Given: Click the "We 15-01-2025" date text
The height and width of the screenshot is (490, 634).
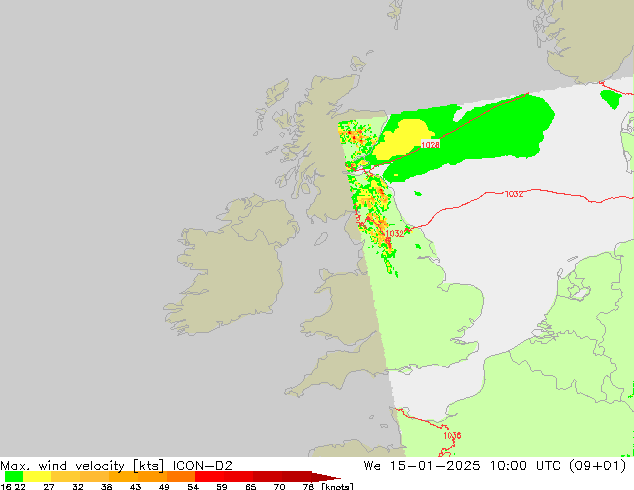Looking at the screenshot, I should [422, 466].
